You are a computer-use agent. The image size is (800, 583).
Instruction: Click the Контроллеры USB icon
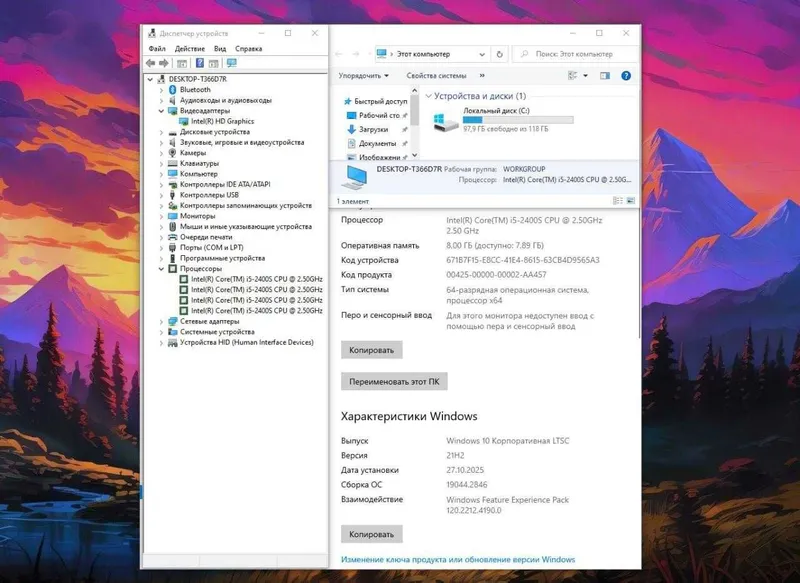pyautogui.click(x=172, y=195)
